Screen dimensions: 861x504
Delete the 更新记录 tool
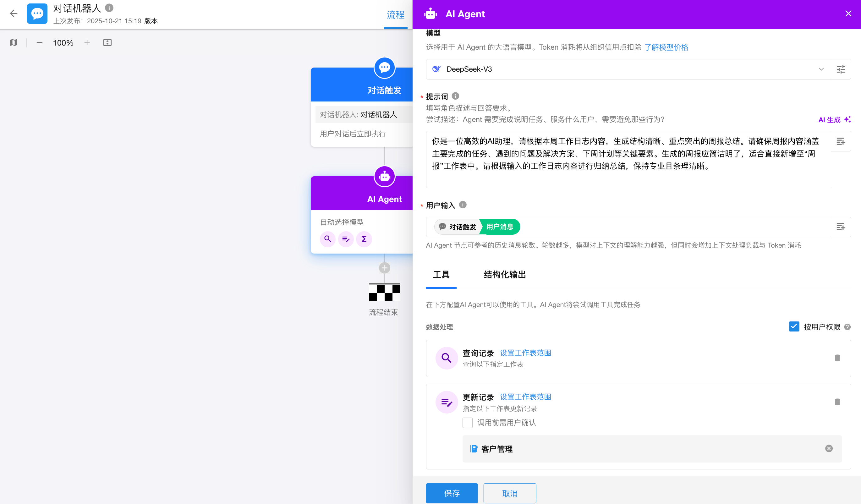837,402
